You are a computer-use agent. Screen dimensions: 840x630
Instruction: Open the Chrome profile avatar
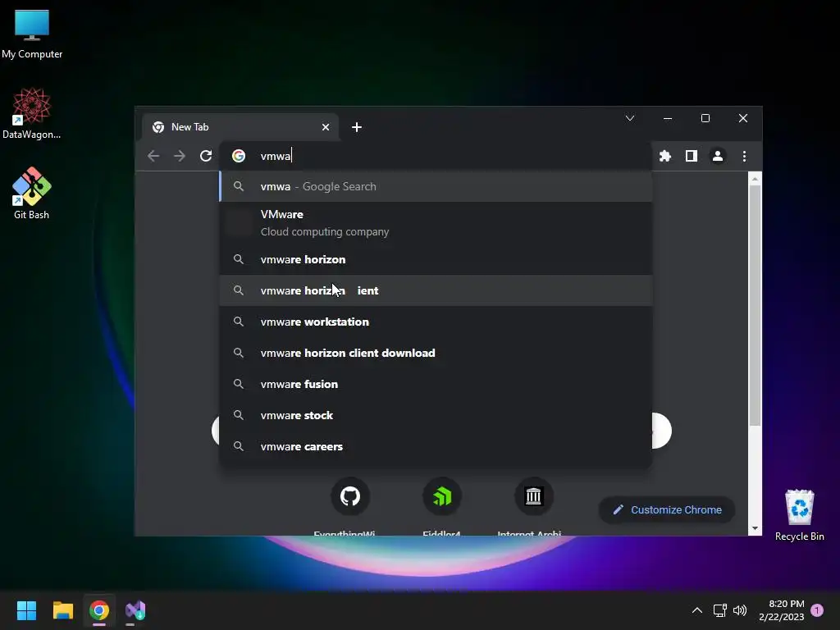[x=717, y=156]
